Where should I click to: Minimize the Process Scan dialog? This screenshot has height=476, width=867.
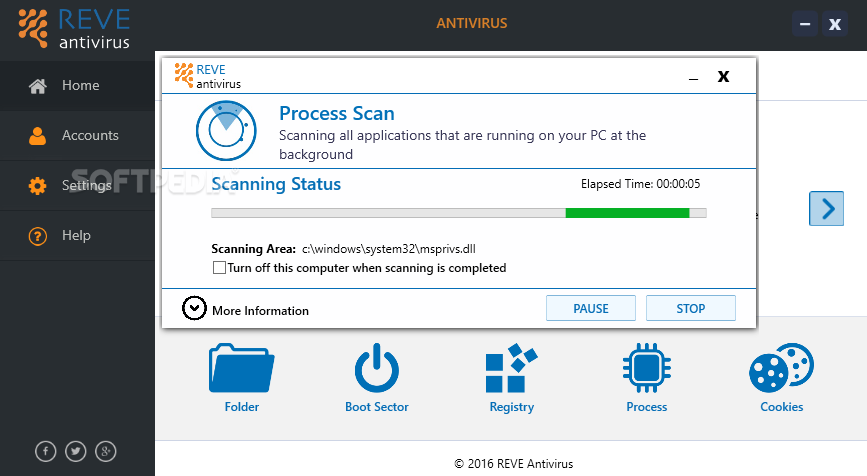[x=693, y=77]
